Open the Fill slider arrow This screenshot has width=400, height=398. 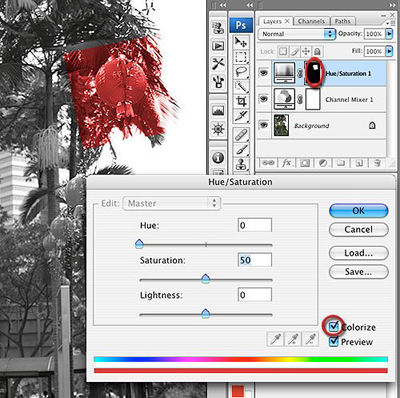[389, 51]
